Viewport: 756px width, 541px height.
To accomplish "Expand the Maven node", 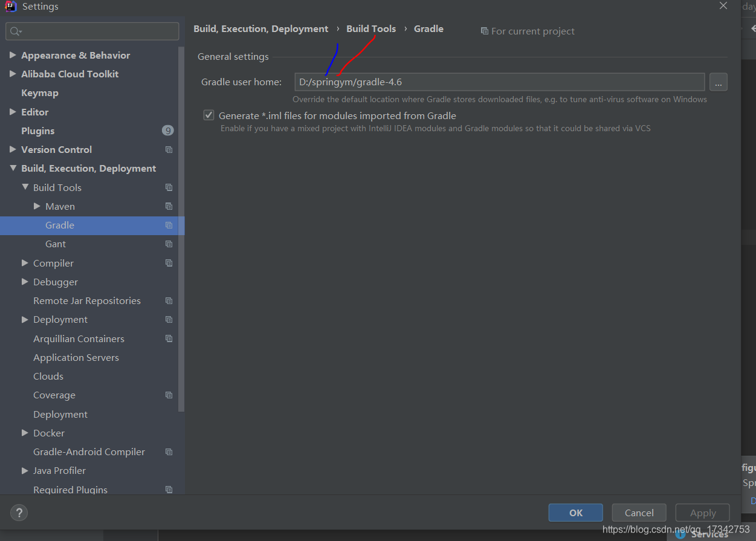I will (x=37, y=206).
